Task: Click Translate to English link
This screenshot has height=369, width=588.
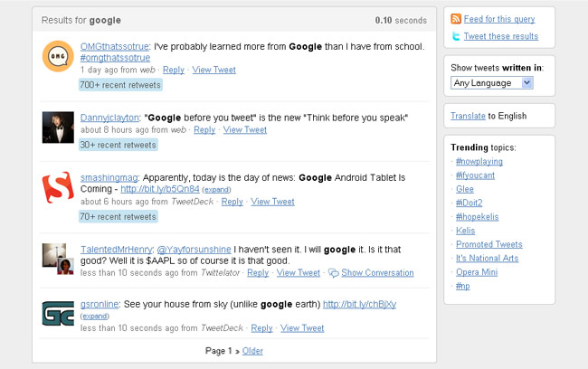Action: click(x=468, y=116)
